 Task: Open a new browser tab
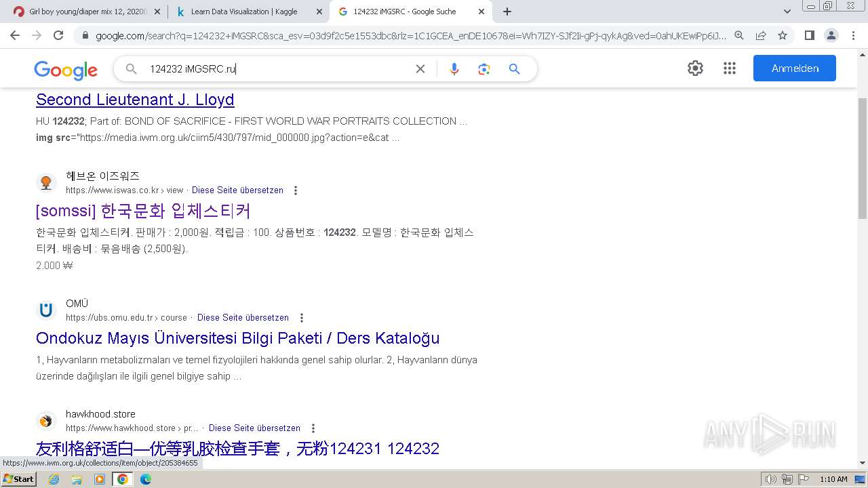[x=507, y=12]
